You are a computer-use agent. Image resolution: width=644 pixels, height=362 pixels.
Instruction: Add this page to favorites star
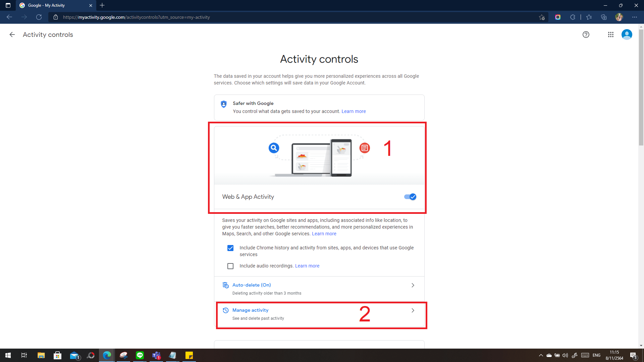tap(542, 17)
